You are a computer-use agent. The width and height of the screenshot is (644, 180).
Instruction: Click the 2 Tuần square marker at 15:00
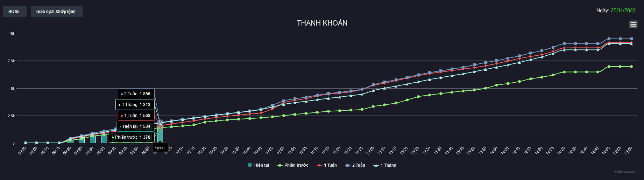[631, 39]
